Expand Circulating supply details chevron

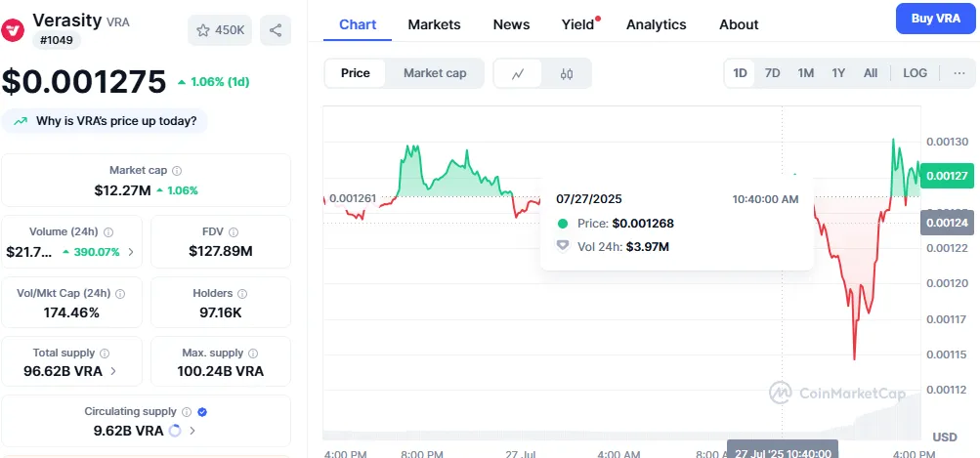pyautogui.click(x=192, y=431)
